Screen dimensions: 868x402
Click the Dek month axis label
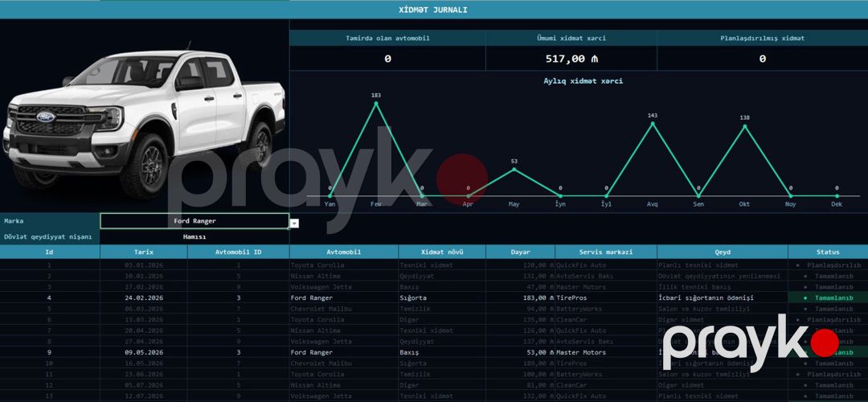tap(837, 204)
